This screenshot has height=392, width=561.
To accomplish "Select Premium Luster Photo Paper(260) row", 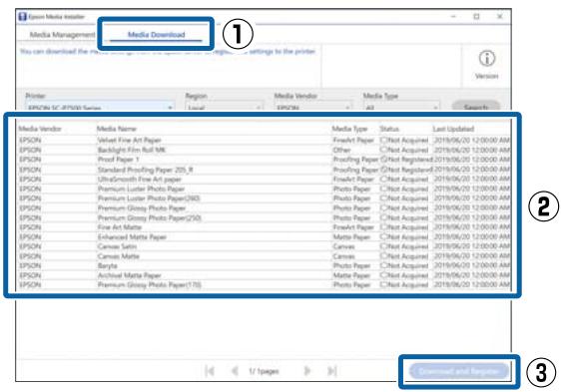I will (265, 198).
